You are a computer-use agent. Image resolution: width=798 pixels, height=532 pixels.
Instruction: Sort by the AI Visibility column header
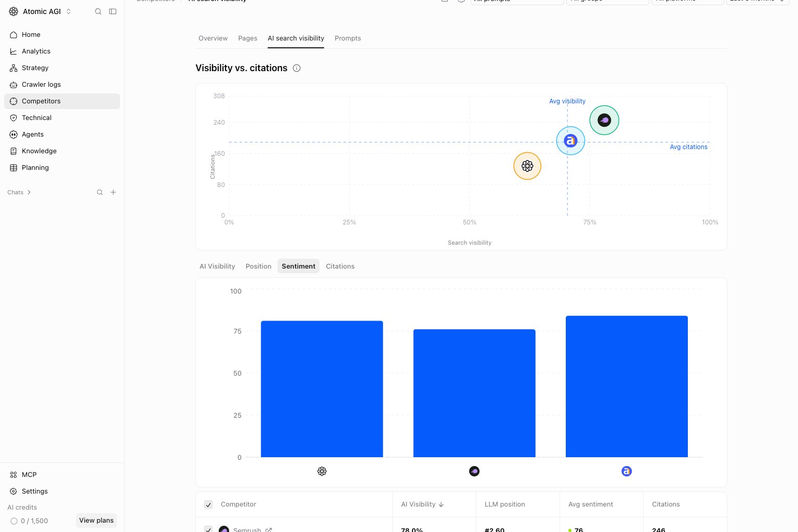pyautogui.click(x=422, y=504)
